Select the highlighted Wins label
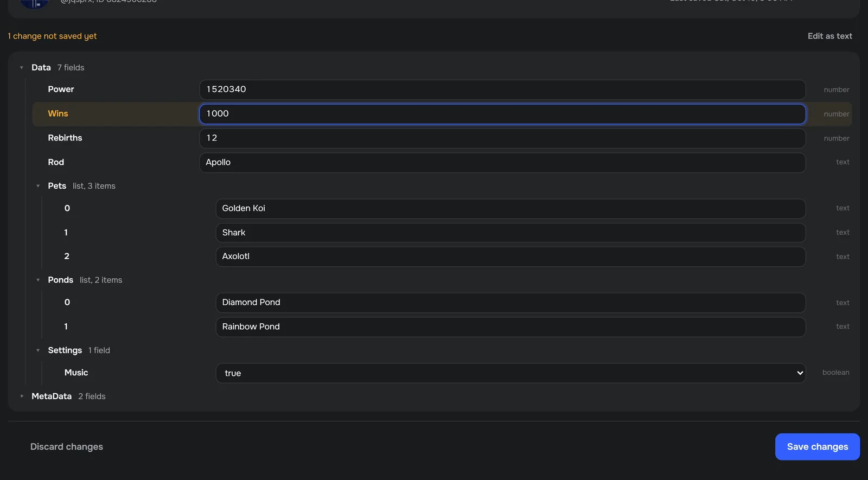This screenshot has width=868, height=480. [x=58, y=114]
